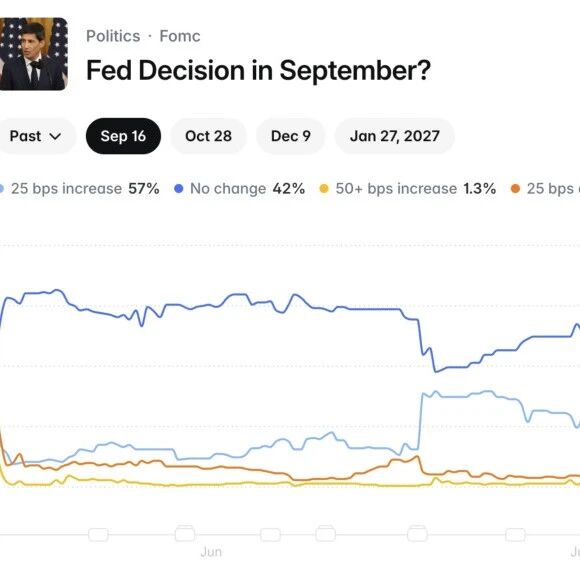
Task: Open the Fed Decision market thumbnail image
Action: click(x=34, y=54)
